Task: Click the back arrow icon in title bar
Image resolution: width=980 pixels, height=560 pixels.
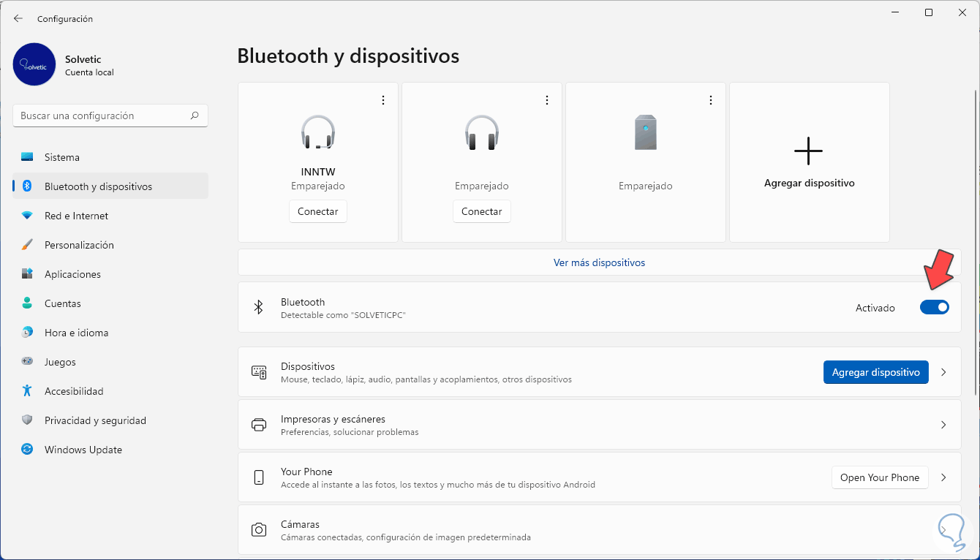Action: (18, 18)
